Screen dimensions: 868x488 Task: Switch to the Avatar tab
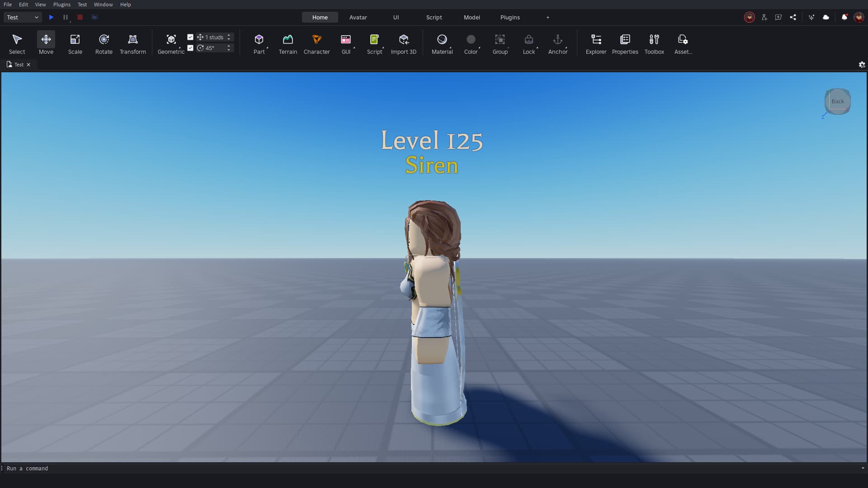pyautogui.click(x=358, y=17)
